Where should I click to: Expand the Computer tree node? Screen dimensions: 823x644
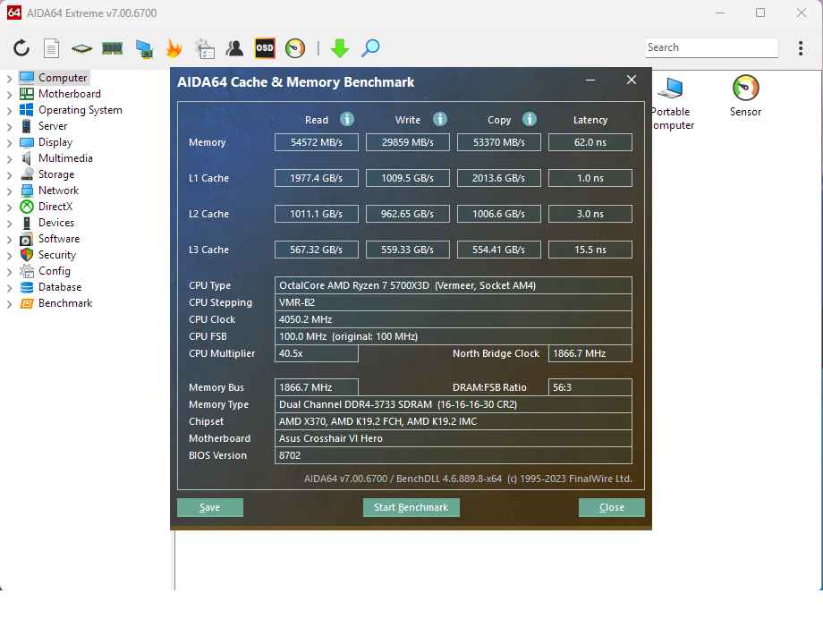click(x=10, y=79)
